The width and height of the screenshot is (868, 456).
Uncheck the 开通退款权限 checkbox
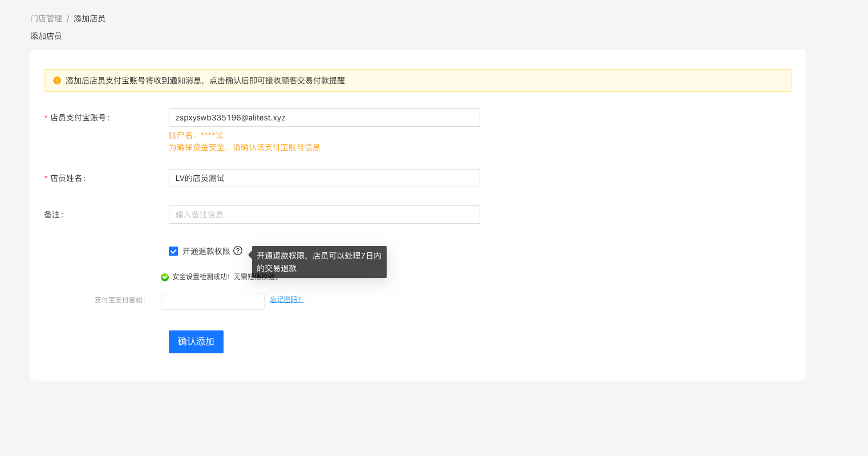pyautogui.click(x=173, y=251)
